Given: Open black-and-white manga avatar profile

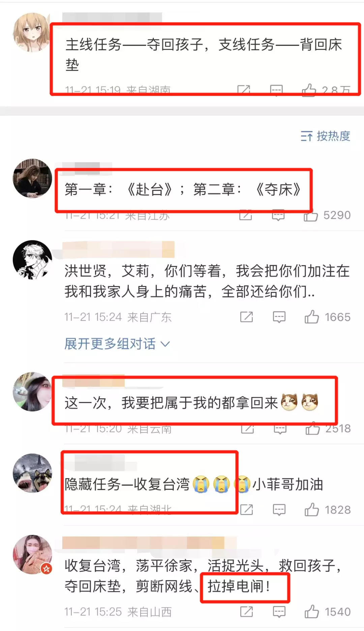Looking at the screenshot, I should click(32, 260).
